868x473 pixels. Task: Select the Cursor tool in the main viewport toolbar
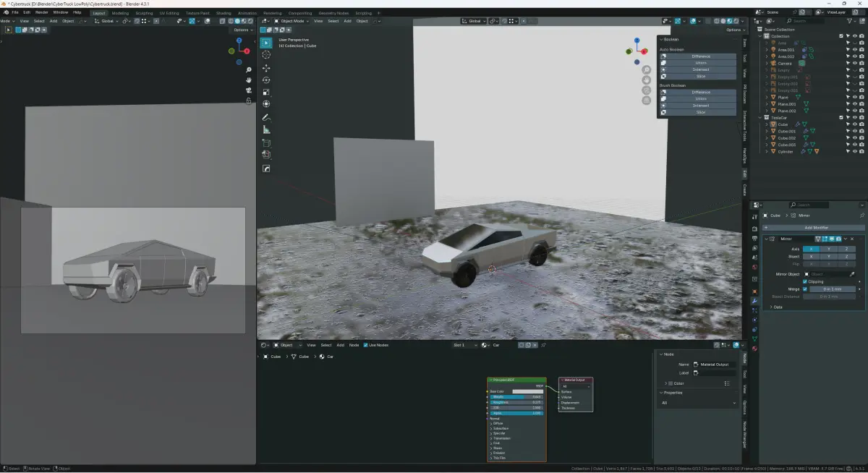click(266, 55)
